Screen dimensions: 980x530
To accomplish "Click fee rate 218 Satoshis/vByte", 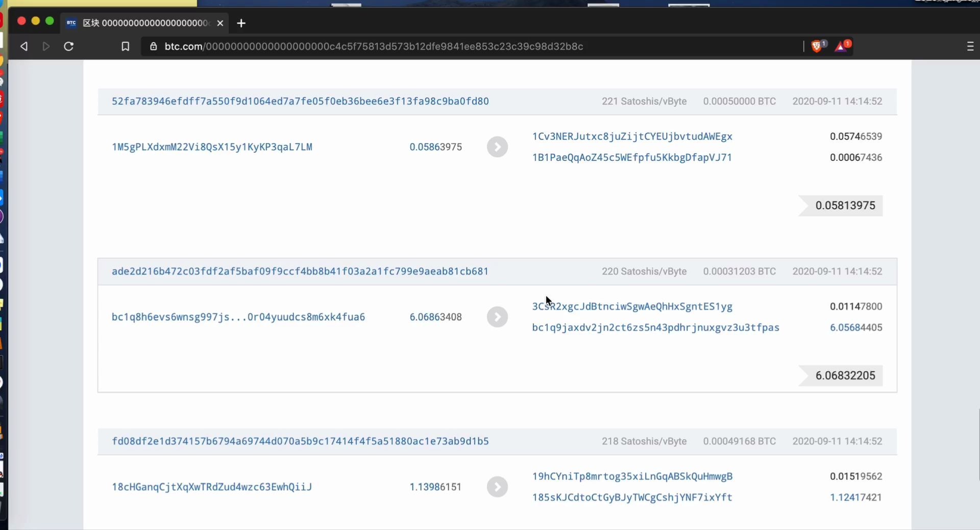I will click(644, 441).
